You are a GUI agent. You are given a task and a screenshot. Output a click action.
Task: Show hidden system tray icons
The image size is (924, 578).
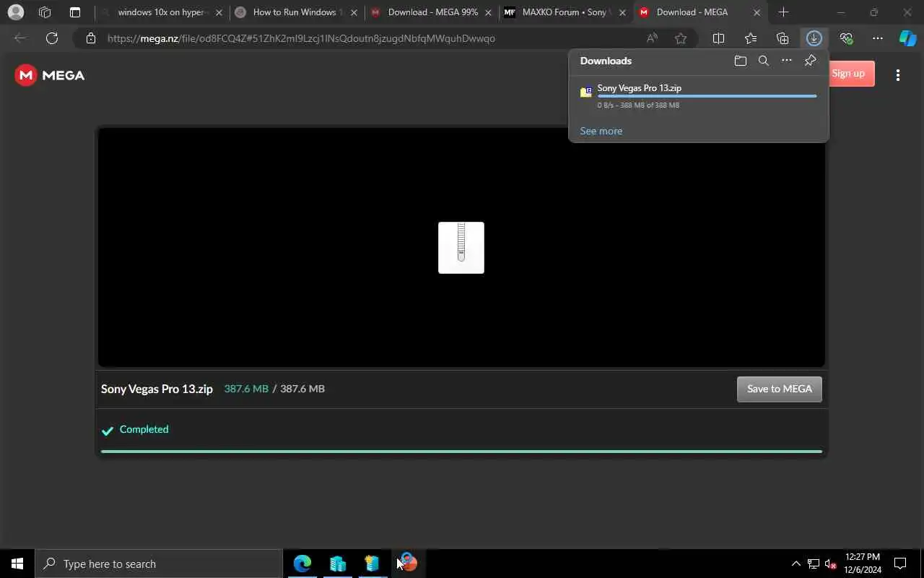click(x=796, y=564)
